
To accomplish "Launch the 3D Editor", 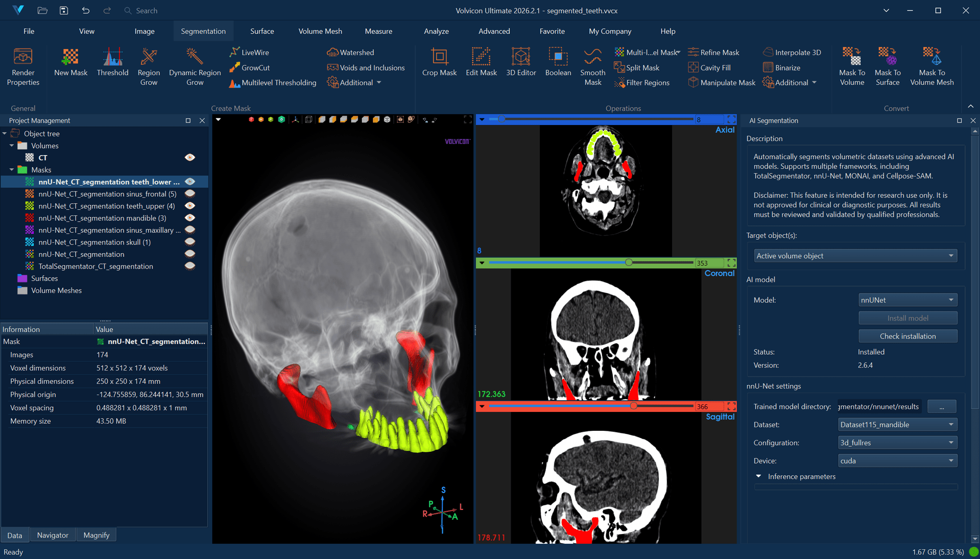I will 520,64.
